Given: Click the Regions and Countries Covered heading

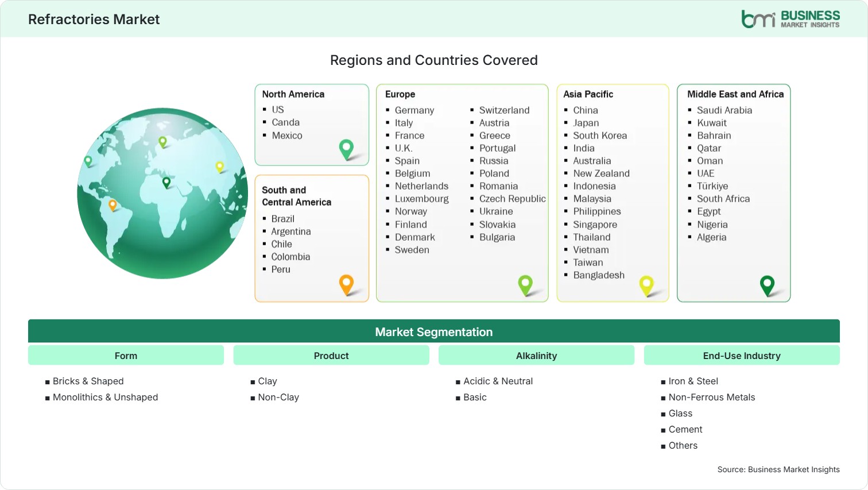Looking at the screenshot, I should tap(434, 60).
